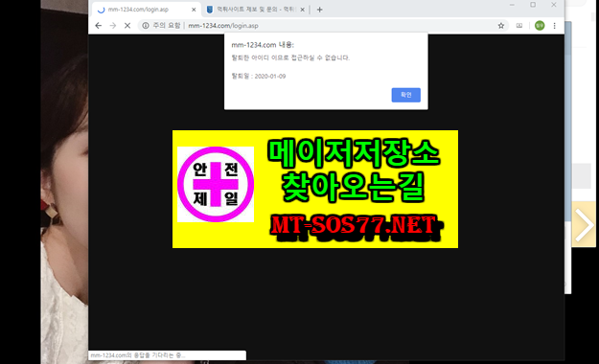Click the yellow 메이저저장소 찾아오는길 banner
599x364 pixels.
point(315,189)
